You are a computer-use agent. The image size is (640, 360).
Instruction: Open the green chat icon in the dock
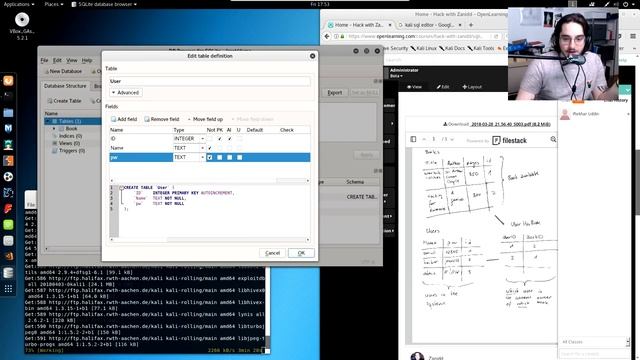coord(8,224)
